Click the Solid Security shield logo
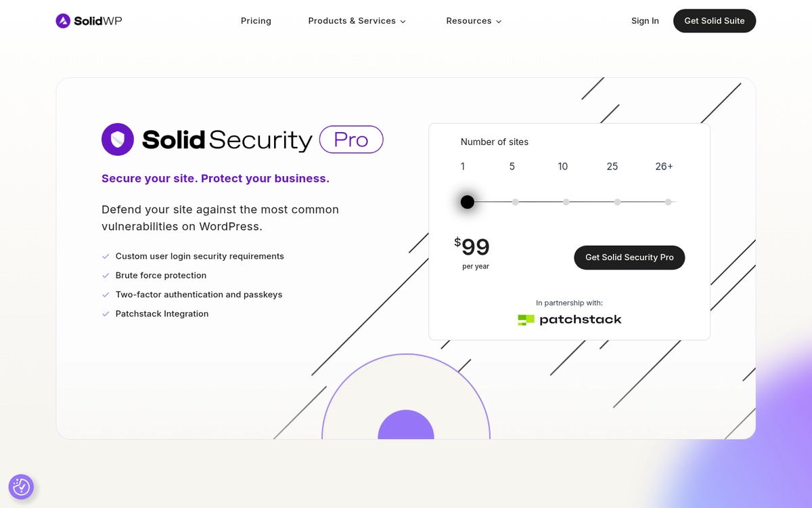 click(x=118, y=140)
